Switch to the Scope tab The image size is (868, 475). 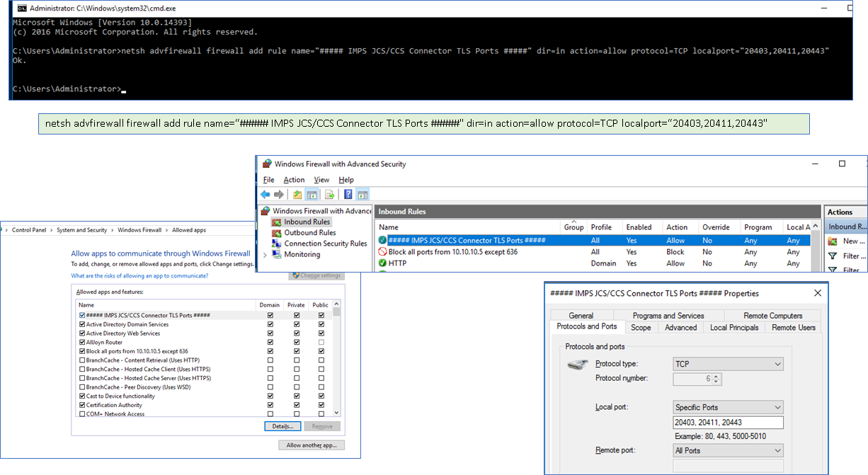(641, 328)
